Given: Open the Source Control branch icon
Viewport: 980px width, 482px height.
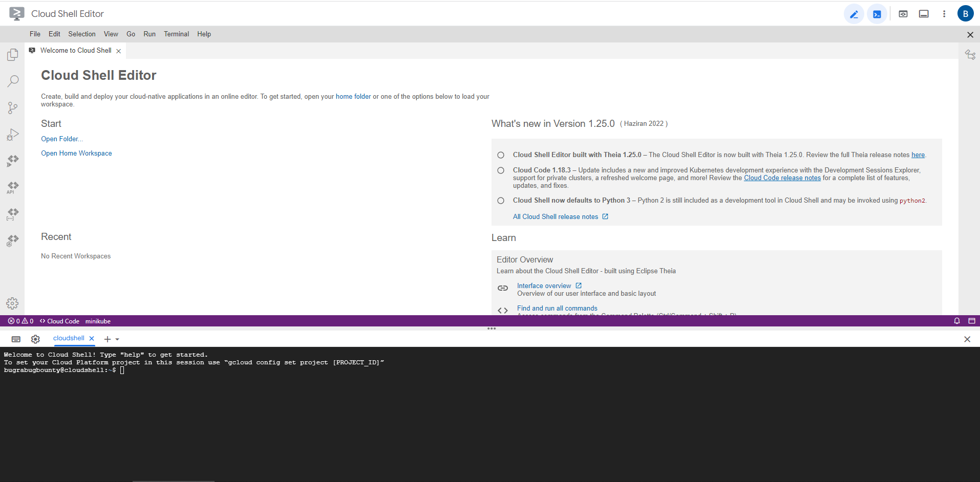Looking at the screenshot, I should click(x=13, y=108).
